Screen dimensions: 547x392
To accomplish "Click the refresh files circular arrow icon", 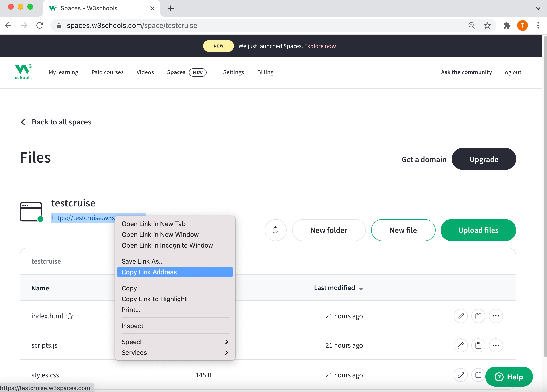I will click(x=275, y=230).
